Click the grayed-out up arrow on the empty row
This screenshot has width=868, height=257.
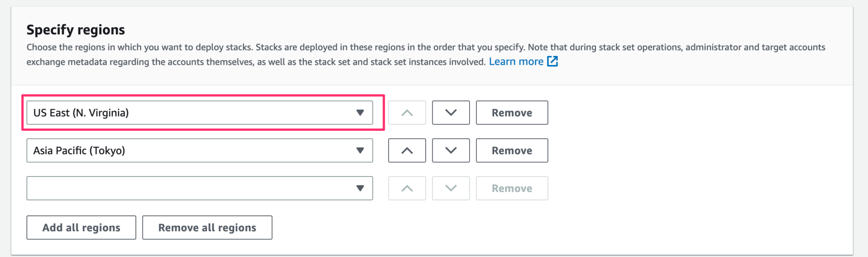(406, 188)
